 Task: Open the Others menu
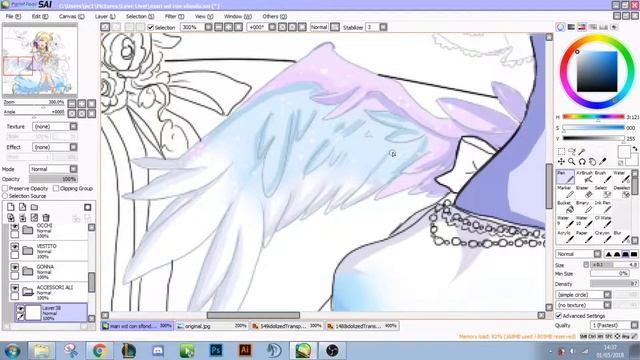pyautogui.click(x=274, y=16)
